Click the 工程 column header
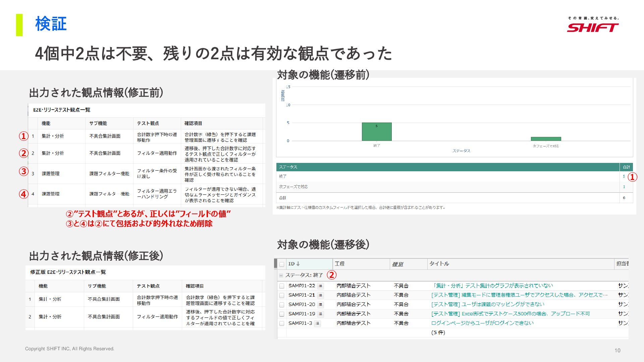The height and width of the screenshot is (362, 644). pos(339,264)
